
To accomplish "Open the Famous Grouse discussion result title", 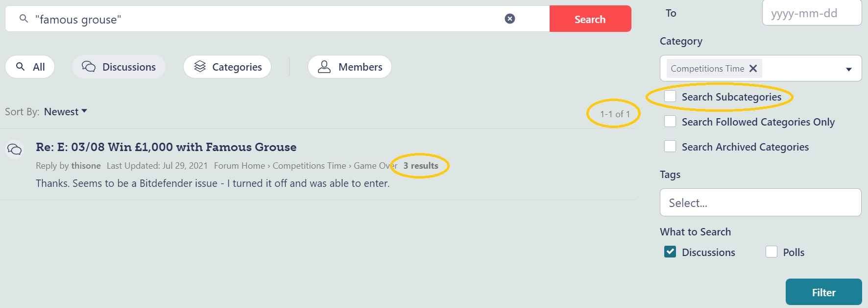I will coord(166,147).
